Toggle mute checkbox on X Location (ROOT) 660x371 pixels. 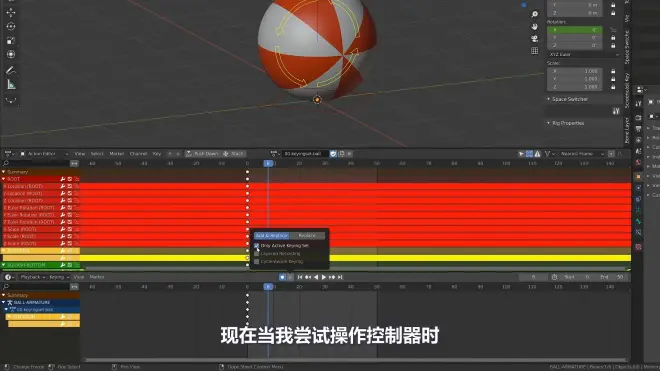point(70,186)
